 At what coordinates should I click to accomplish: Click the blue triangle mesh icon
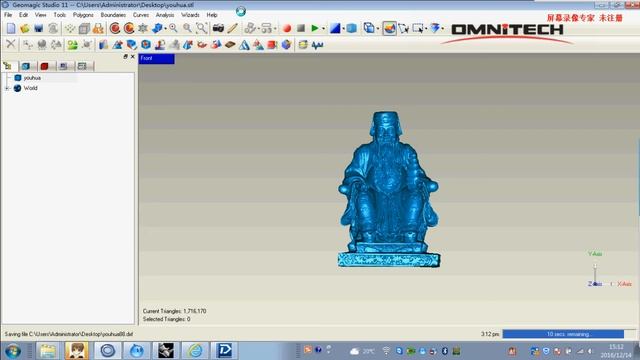tap(244, 44)
